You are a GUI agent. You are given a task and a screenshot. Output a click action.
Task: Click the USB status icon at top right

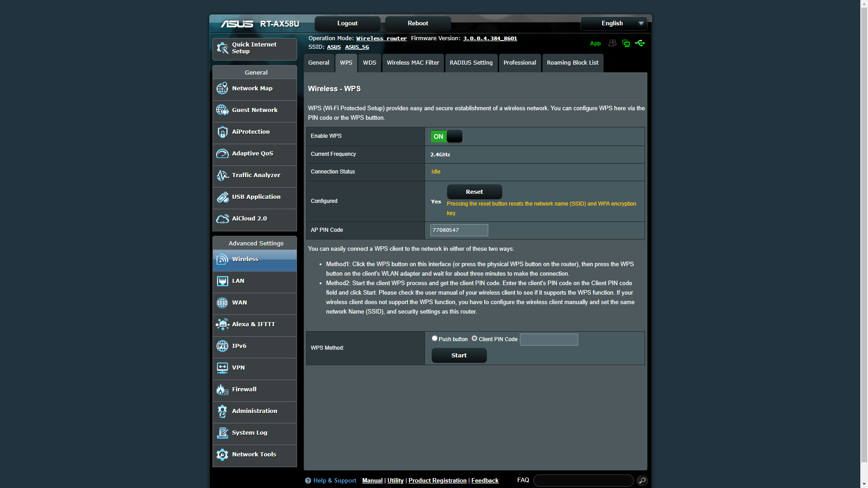(x=640, y=43)
